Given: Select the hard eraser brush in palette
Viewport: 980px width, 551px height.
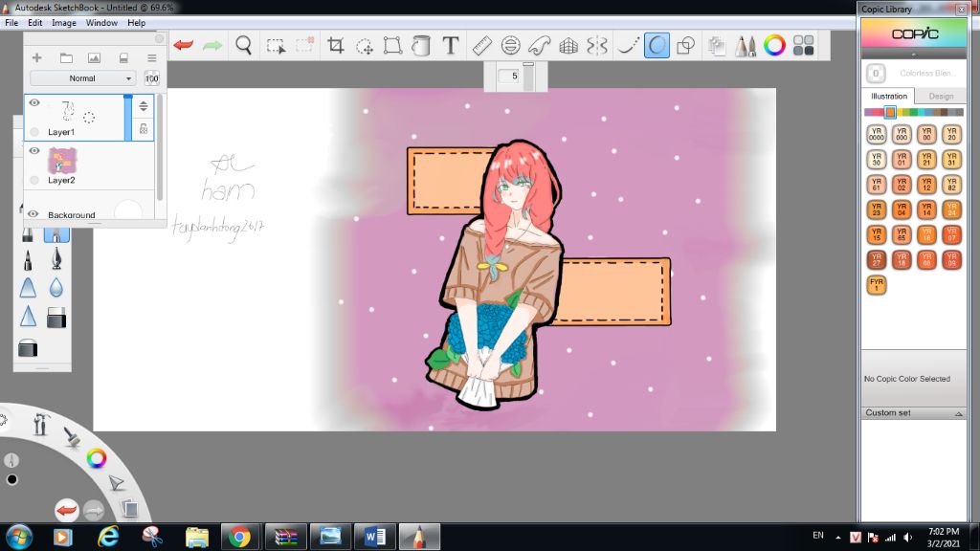Looking at the screenshot, I should (x=56, y=318).
